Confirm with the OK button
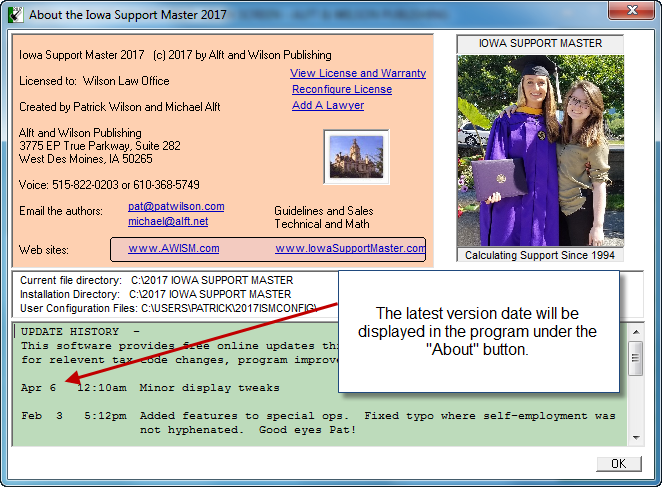662x487 pixels. 619,464
